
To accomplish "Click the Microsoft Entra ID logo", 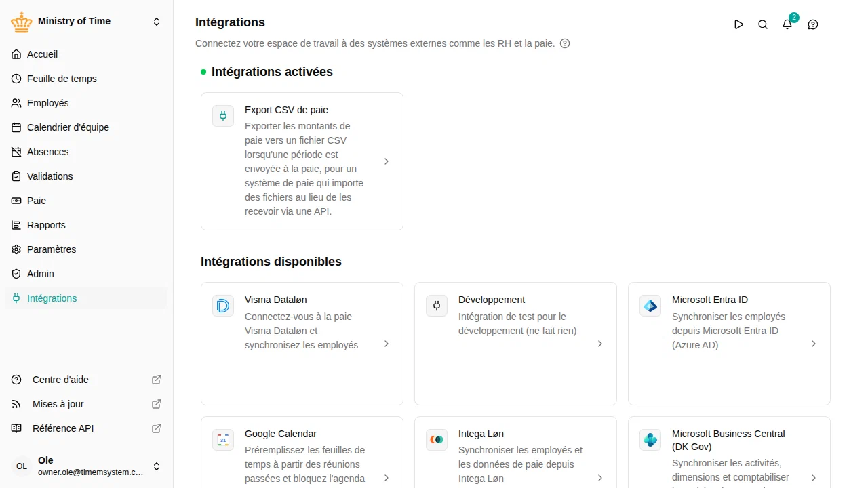I will pos(650,306).
